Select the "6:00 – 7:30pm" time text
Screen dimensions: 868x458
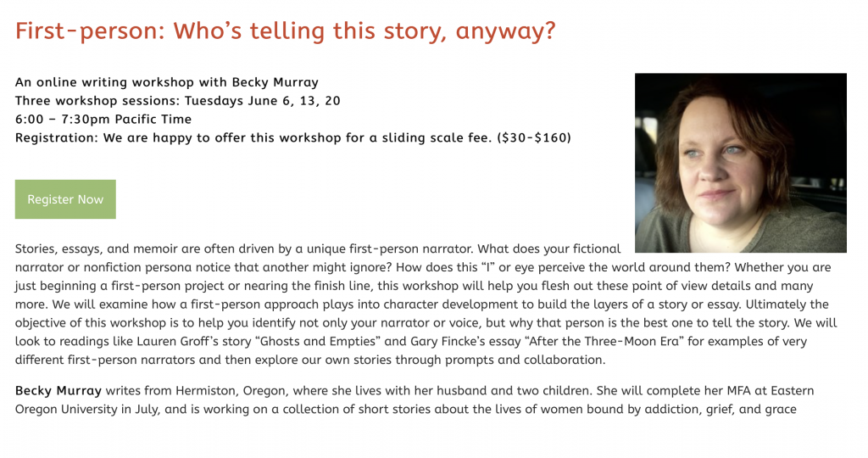pyautogui.click(x=63, y=119)
